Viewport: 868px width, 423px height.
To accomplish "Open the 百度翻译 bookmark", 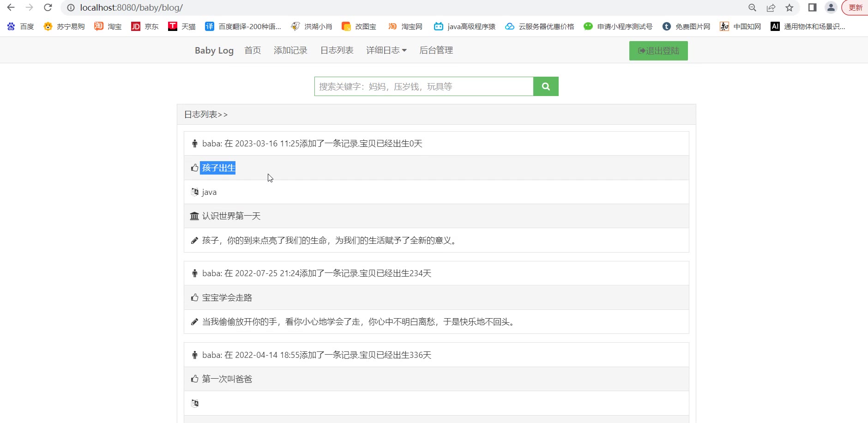I will coord(243,26).
